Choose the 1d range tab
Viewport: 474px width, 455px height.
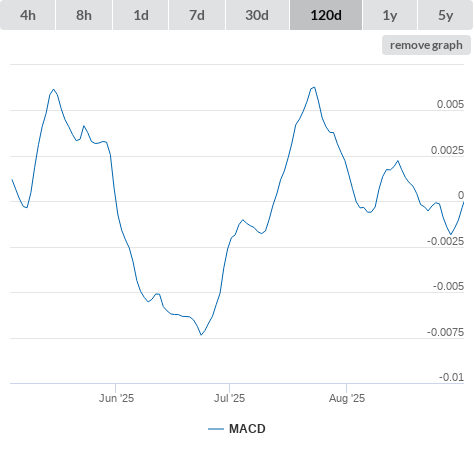[141, 15]
